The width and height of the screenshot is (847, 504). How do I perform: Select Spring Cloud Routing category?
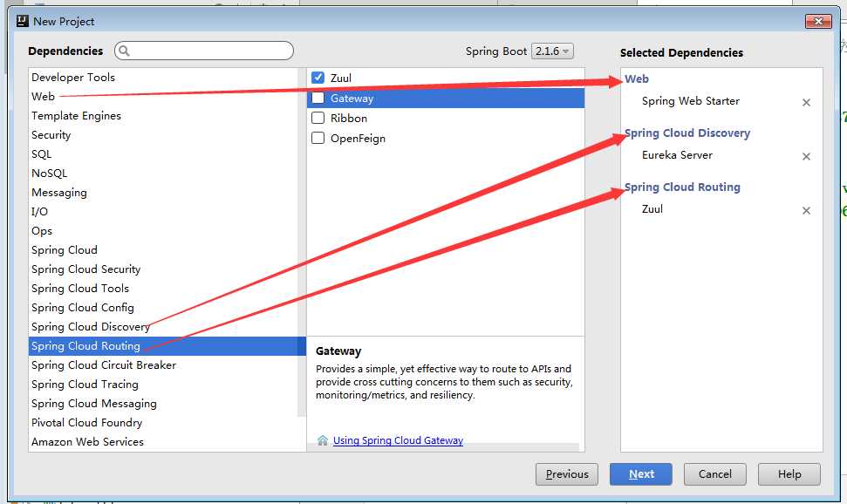click(167, 345)
